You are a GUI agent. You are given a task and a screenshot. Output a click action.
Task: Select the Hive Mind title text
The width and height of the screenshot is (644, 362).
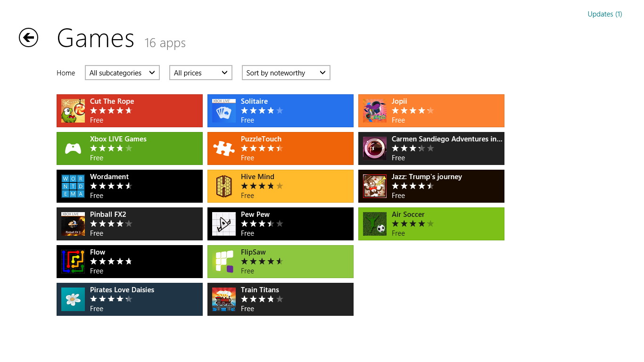point(257,177)
